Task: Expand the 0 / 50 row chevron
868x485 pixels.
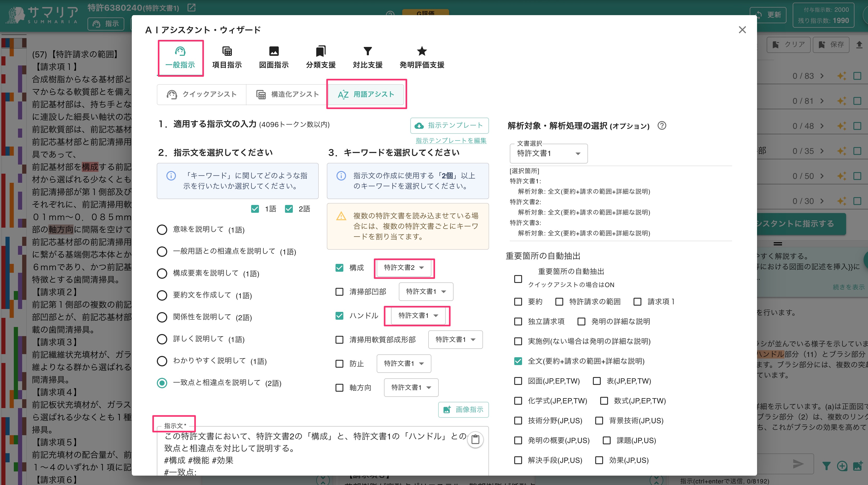Action: click(x=822, y=176)
